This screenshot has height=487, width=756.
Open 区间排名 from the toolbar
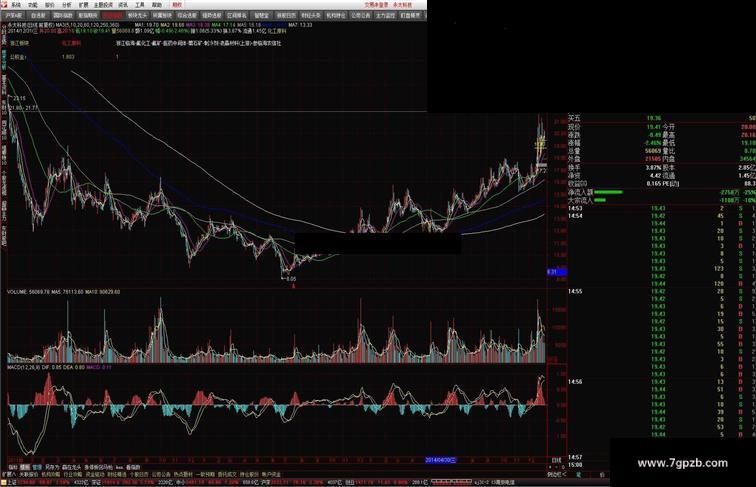point(237,15)
